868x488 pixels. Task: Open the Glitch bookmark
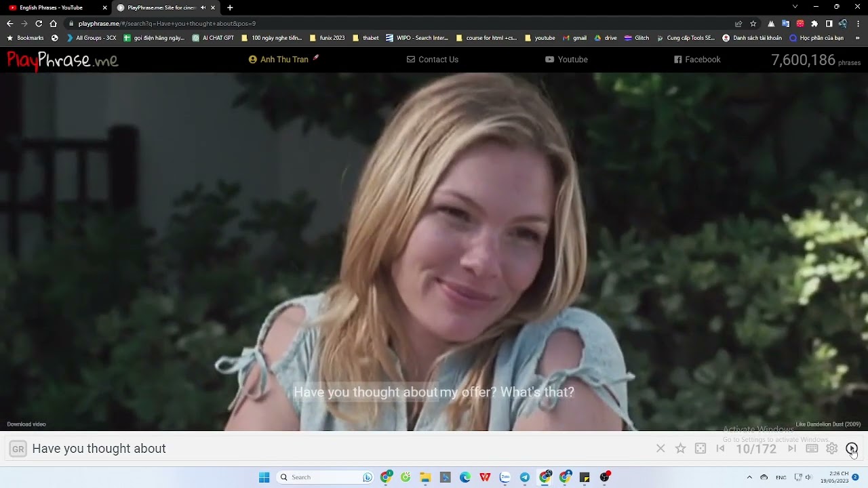[637, 38]
